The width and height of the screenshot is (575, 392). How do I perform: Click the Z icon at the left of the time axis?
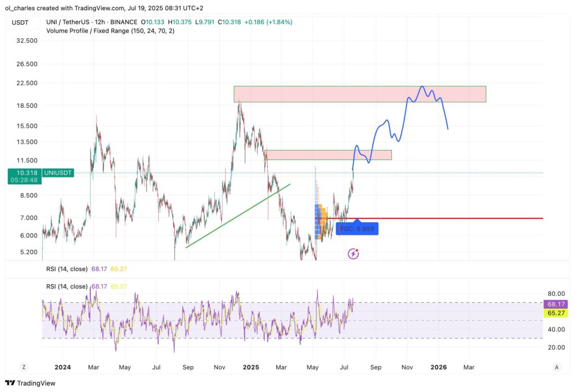(24, 367)
